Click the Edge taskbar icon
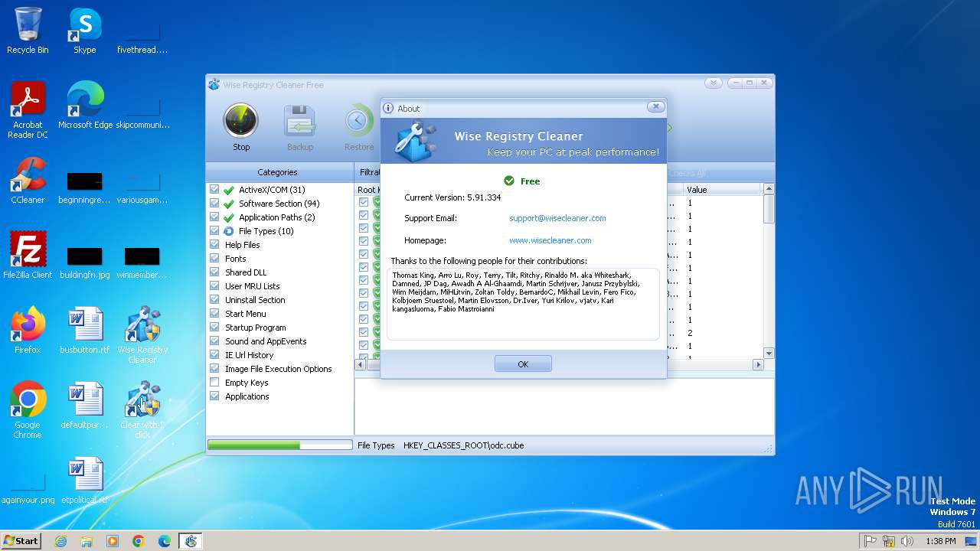This screenshot has height=551, width=980. (x=165, y=541)
